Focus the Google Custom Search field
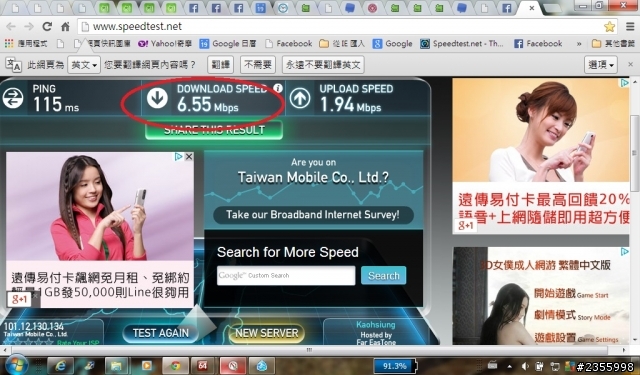 [286, 276]
